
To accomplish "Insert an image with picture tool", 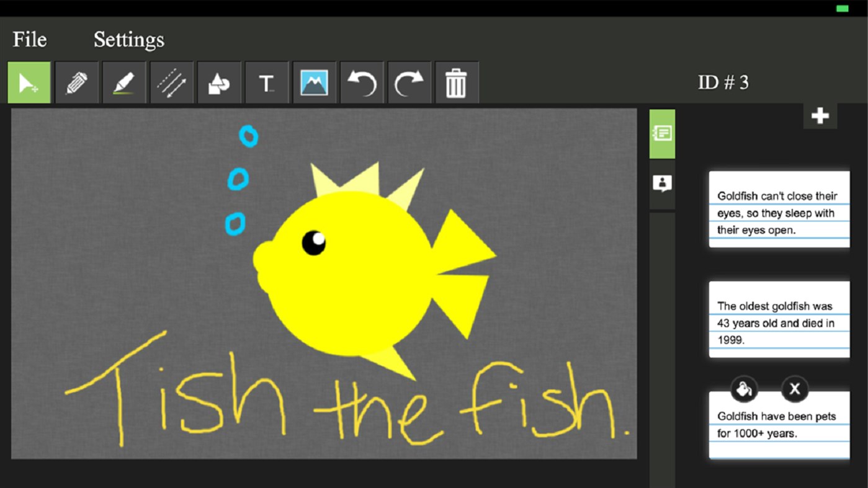I will [x=314, y=82].
